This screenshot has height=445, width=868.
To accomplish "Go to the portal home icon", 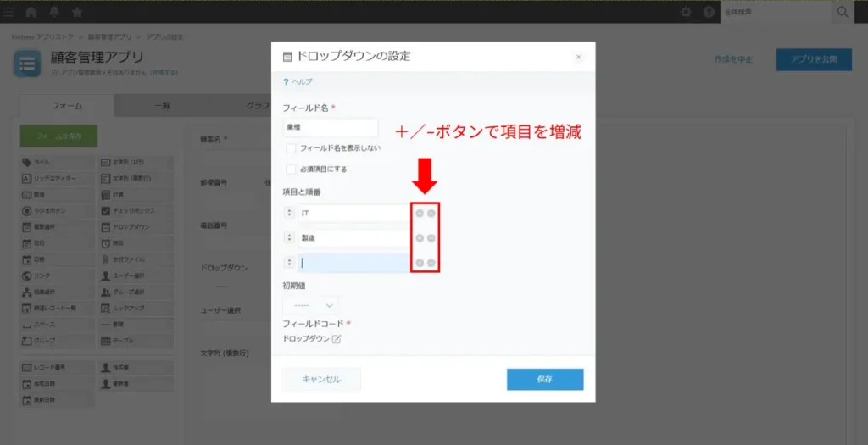I will click(31, 12).
